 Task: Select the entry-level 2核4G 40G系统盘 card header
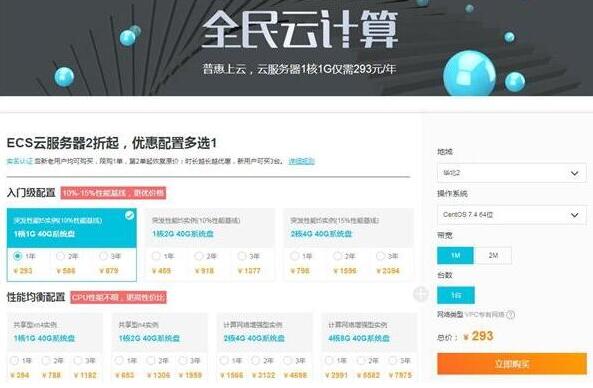(x=348, y=227)
